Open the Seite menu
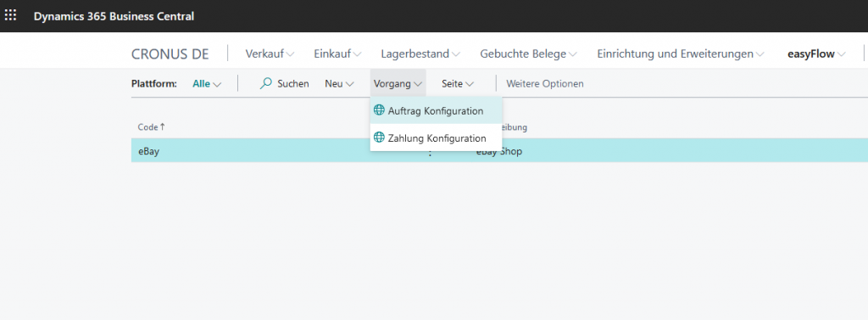868x320 pixels. pos(458,84)
